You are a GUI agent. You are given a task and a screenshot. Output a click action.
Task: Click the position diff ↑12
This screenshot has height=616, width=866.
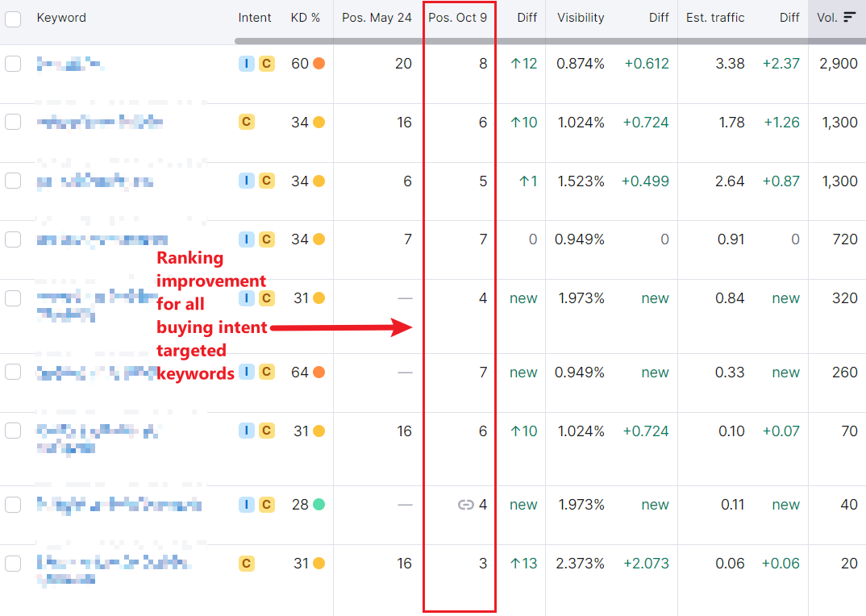(x=523, y=64)
